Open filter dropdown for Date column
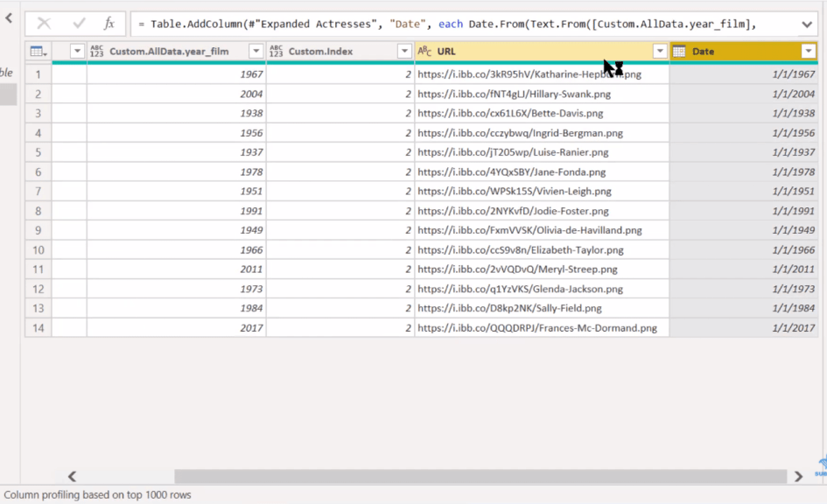This screenshot has width=827, height=504. click(808, 51)
